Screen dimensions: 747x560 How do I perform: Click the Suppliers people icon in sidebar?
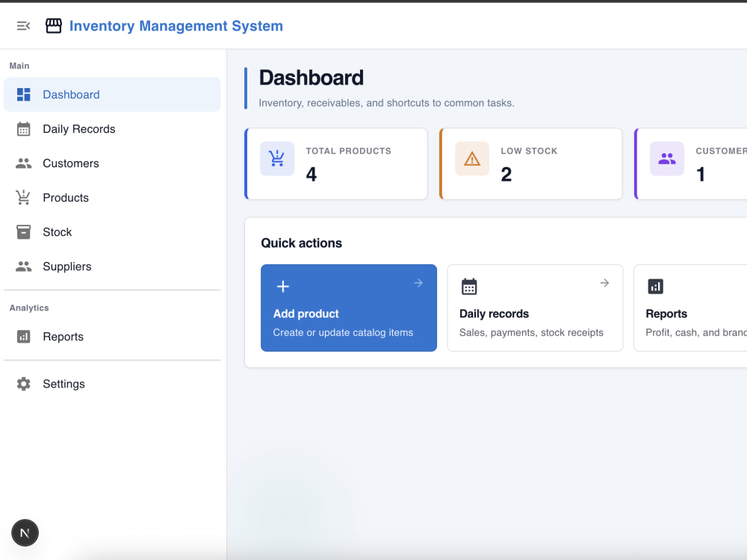[x=23, y=267]
